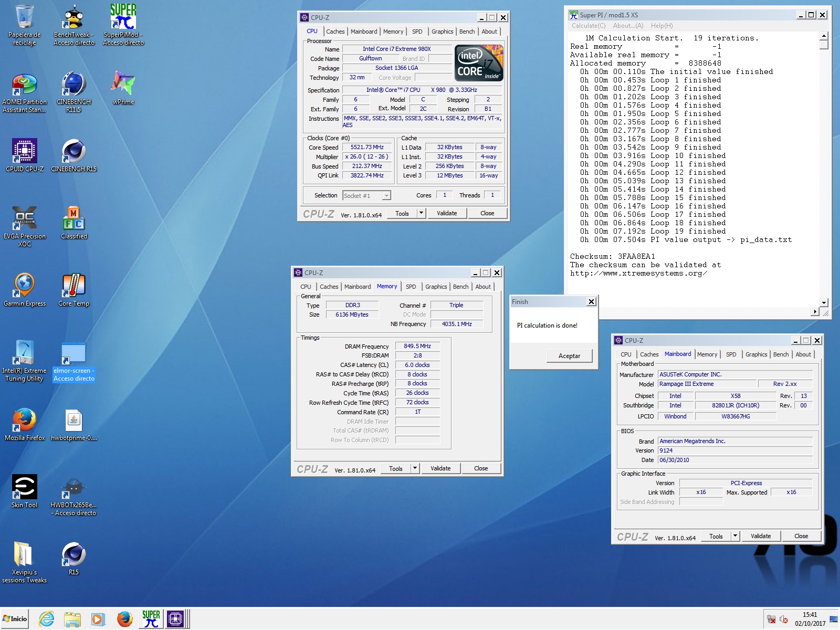Click Close button in Memory CPU-Z window
840x630 pixels.
[481, 468]
